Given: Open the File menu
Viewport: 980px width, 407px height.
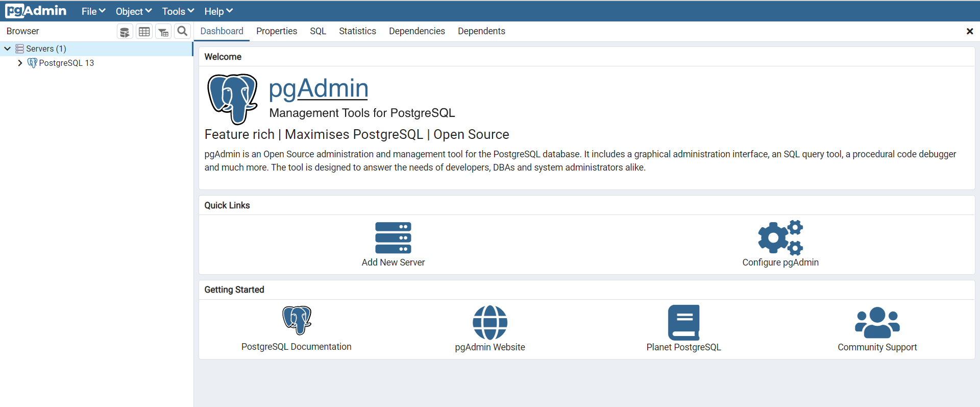Looking at the screenshot, I should 93,11.
